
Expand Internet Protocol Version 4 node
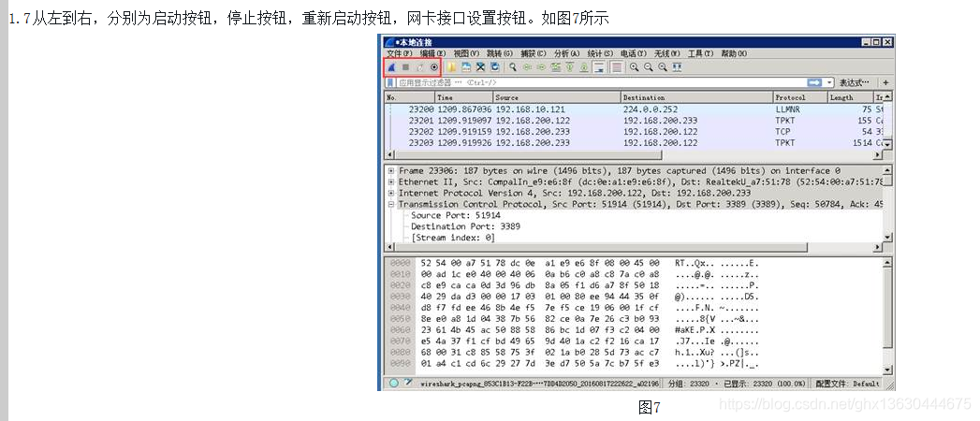[x=391, y=193]
